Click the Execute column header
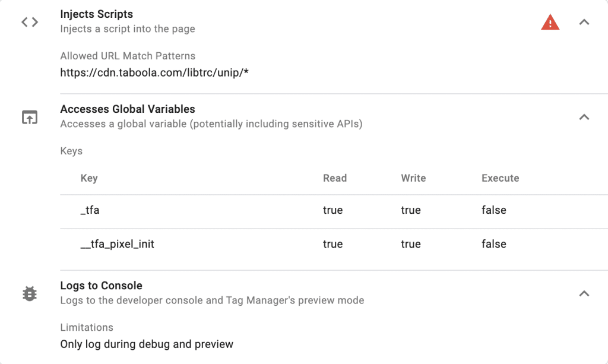This screenshot has height=364, width=608. point(500,178)
